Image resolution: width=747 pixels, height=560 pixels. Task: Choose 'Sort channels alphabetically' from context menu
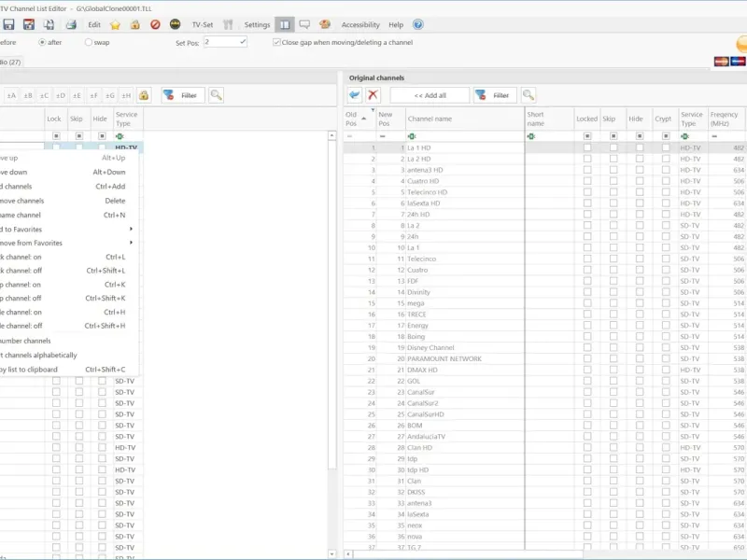[38, 356]
